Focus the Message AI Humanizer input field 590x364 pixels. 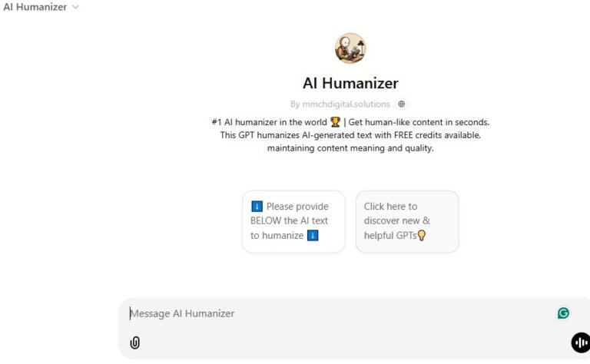click(x=339, y=313)
